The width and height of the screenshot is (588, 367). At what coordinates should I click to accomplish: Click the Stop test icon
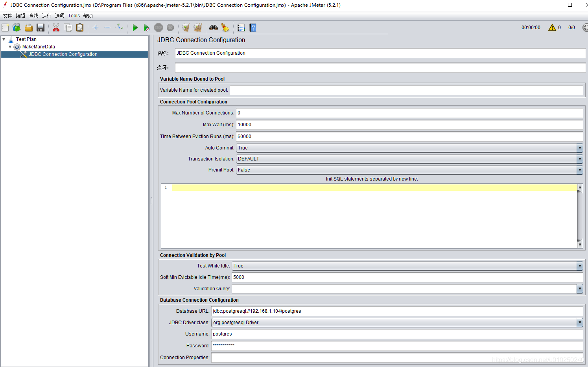point(159,28)
